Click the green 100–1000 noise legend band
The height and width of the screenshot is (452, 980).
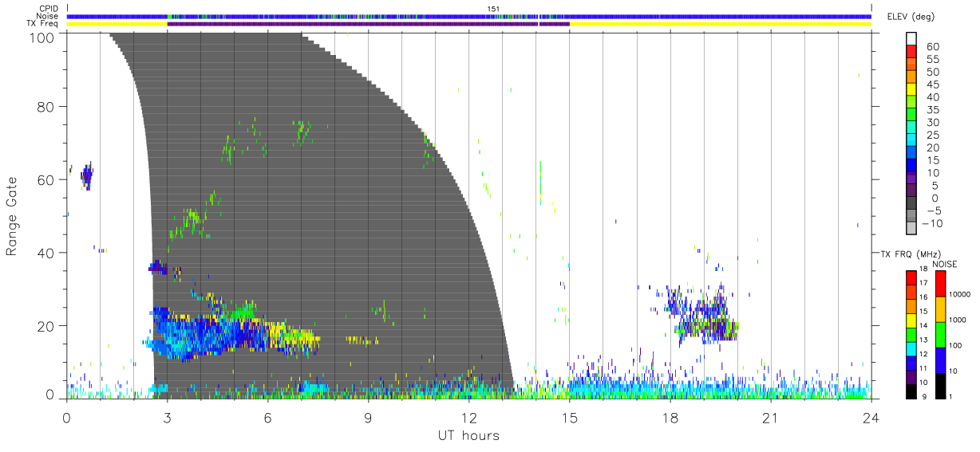tap(940, 335)
